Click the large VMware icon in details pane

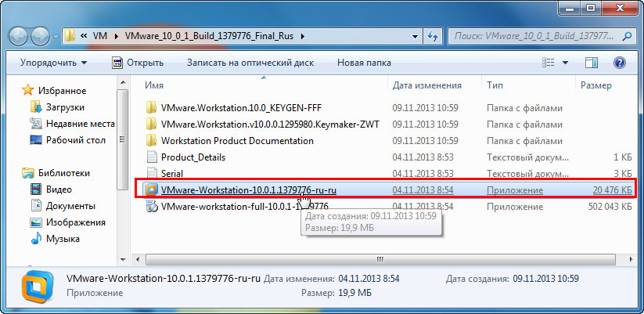point(38,286)
